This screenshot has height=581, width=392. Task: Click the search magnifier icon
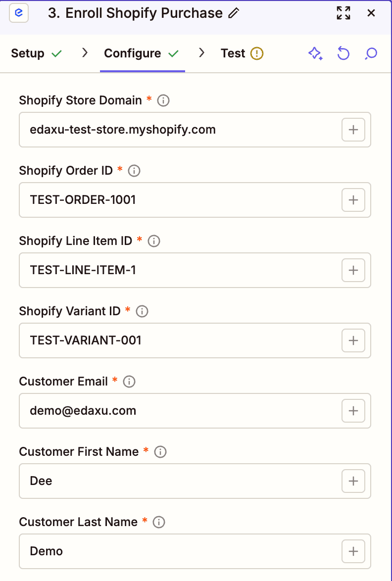[371, 54]
